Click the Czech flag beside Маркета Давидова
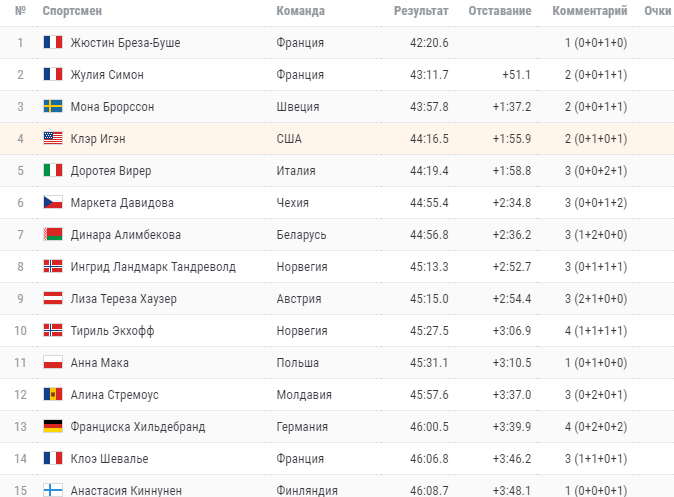Screen dimensions: 674x497 (x=53, y=203)
